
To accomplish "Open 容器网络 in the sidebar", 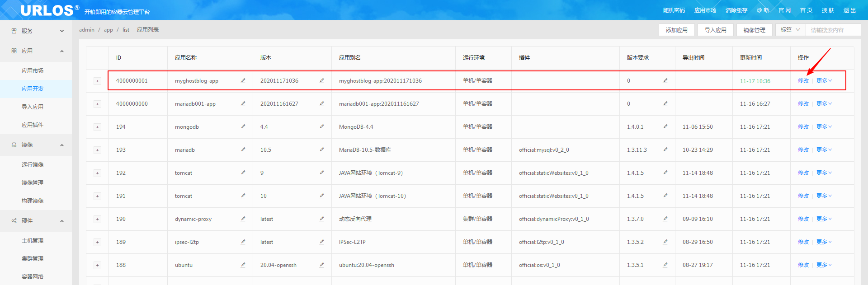I will pos(33,277).
